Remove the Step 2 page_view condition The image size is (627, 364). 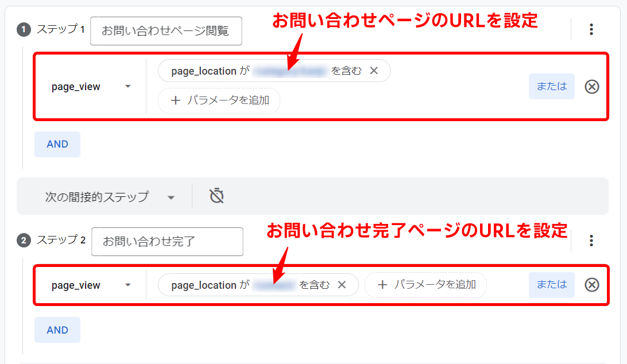(x=591, y=285)
